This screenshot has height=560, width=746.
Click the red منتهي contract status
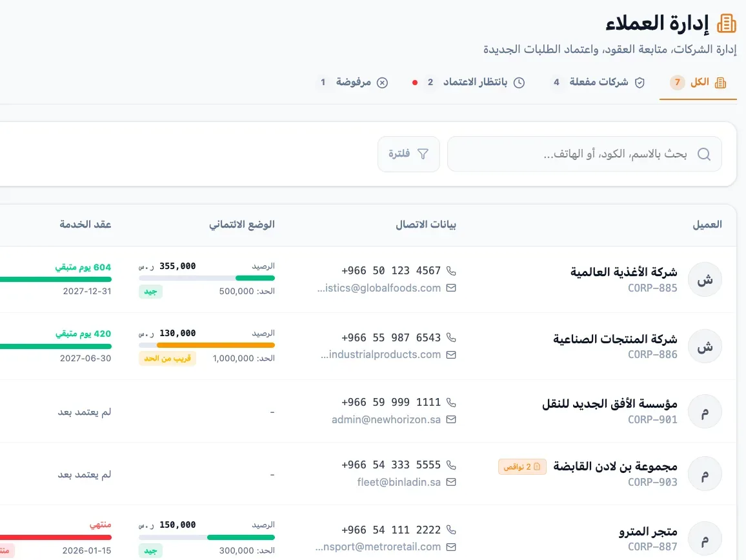tap(101, 525)
